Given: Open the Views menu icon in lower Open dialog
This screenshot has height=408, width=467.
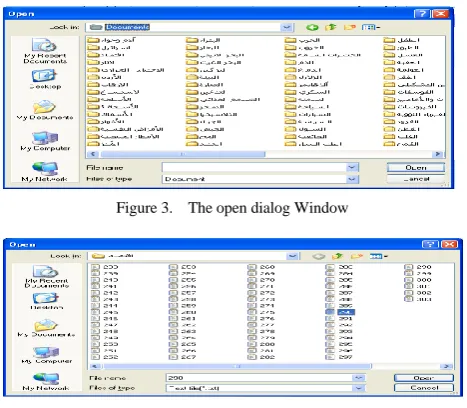Looking at the screenshot, I should click(x=378, y=256).
